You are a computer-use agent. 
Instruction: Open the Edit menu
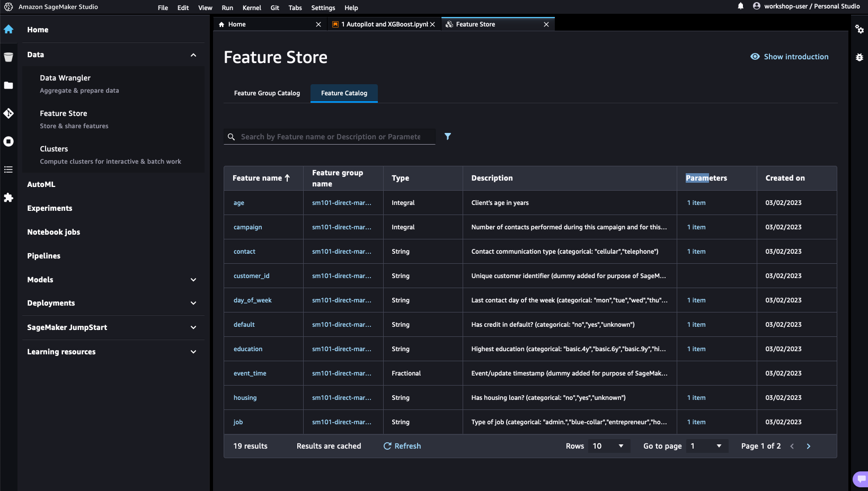click(183, 7)
